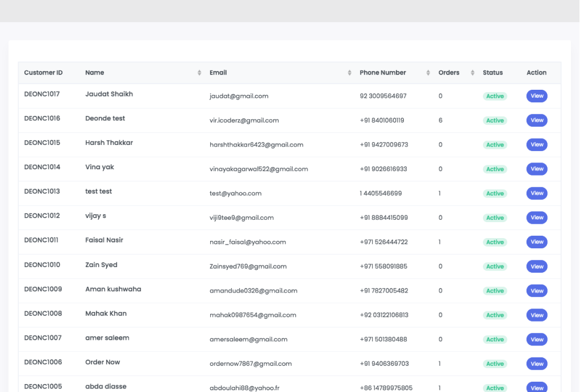
Task: Select customer ID DEONC1015
Action: pyautogui.click(x=42, y=143)
